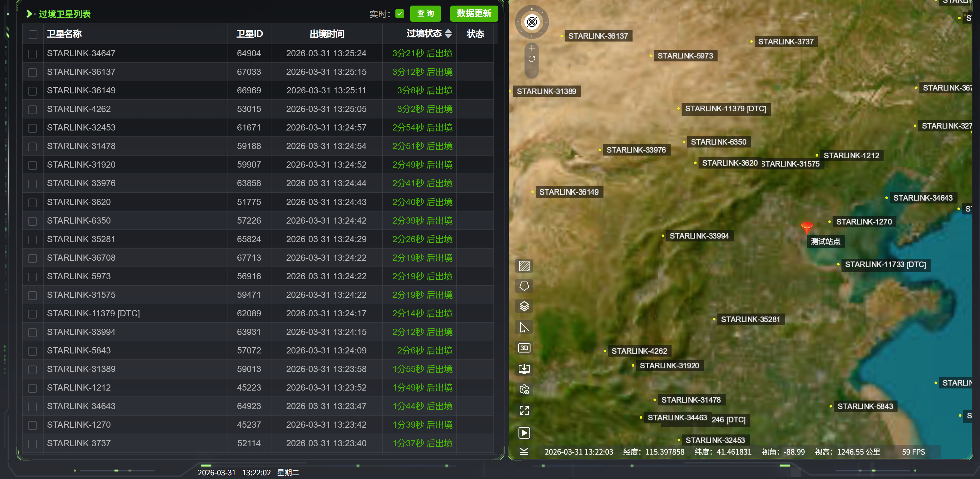Click the 卫星ID column header
980x479 pixels.
coord(249,34)
